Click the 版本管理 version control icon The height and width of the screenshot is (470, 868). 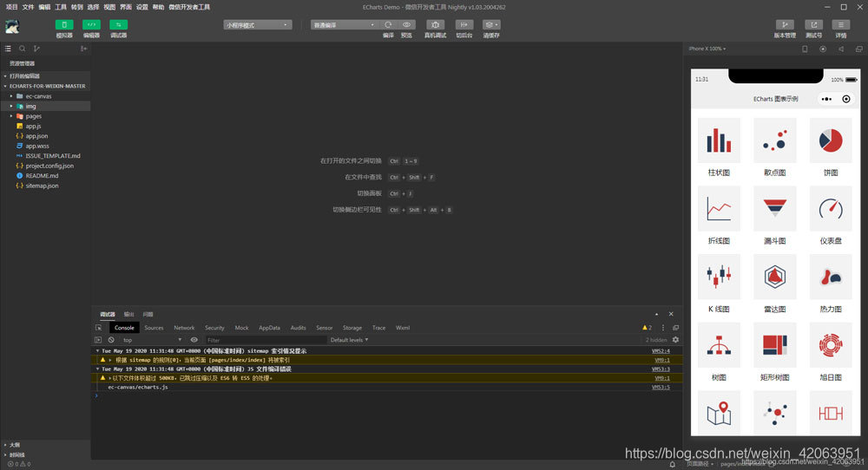pos(785,25)
